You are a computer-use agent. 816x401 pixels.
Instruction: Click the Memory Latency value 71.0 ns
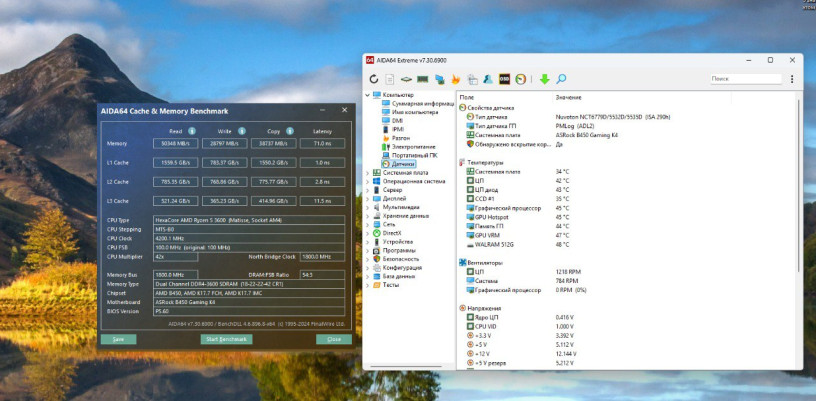(322, 143)
